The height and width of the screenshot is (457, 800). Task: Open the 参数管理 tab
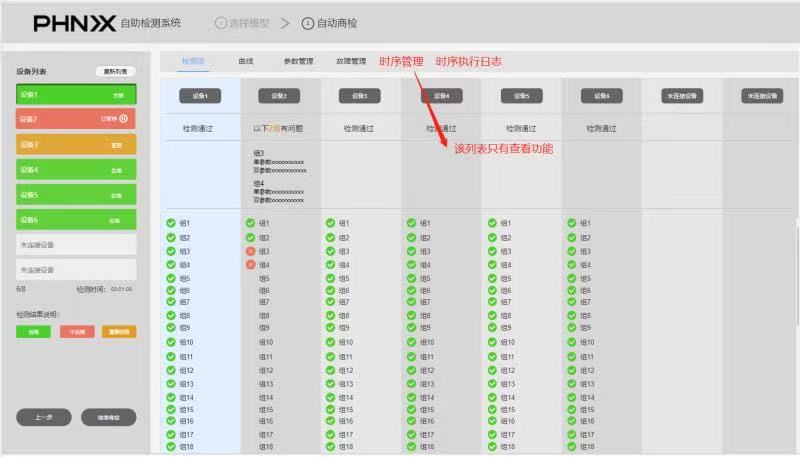tap(298, 61)
